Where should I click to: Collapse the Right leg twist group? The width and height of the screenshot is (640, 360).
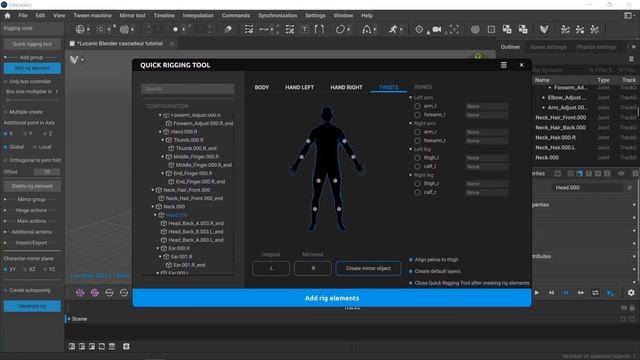(x=411, y=175)
